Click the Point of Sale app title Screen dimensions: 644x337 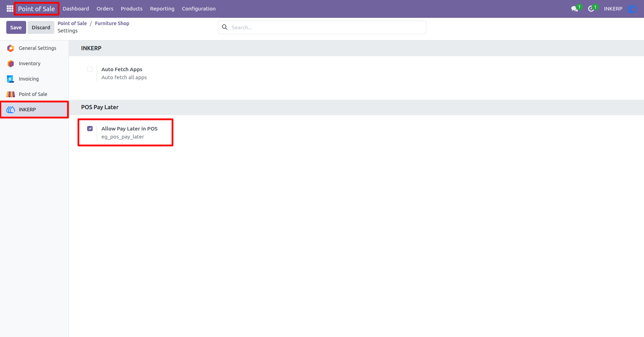pyautogui.click(x=37, y=9)
